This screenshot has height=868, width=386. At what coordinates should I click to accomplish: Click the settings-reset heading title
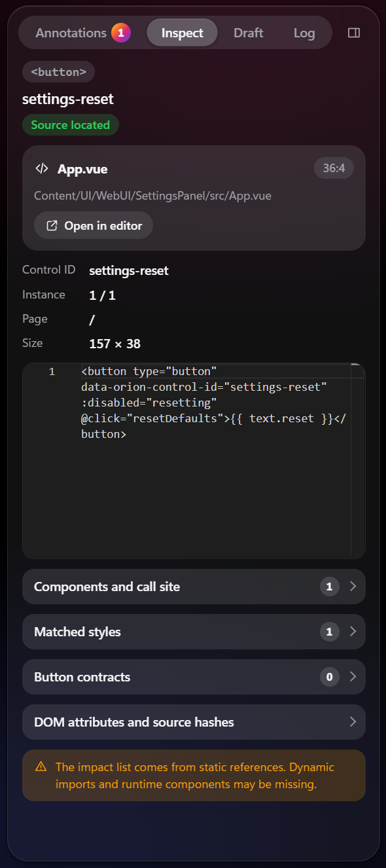coord(68,99)
